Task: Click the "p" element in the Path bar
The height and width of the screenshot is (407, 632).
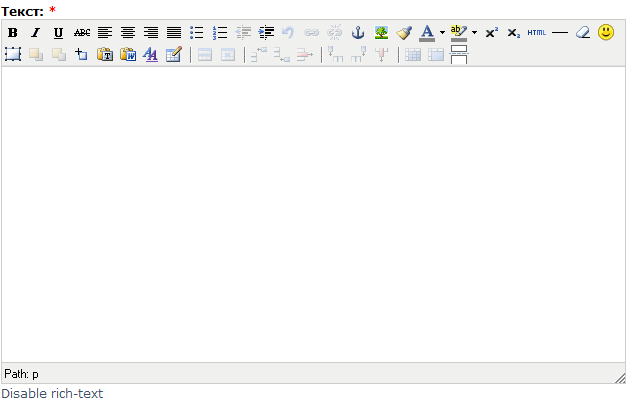Action: pyautogui.click(x=35, y=374)
